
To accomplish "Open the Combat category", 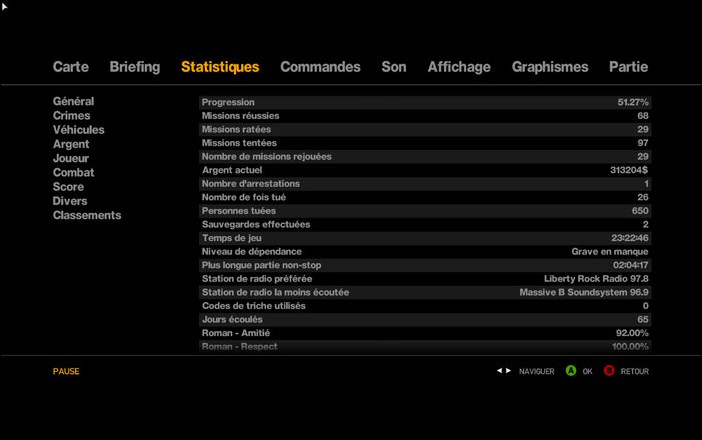I will pyautogui.click(x=73, y=172).
